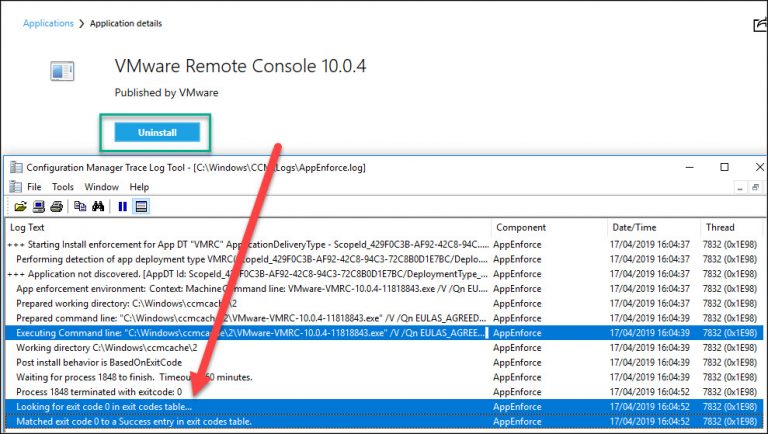
Task: Select the 'Working directory C:\Windows\ccmcache\2' row
Action: point(384,348)
